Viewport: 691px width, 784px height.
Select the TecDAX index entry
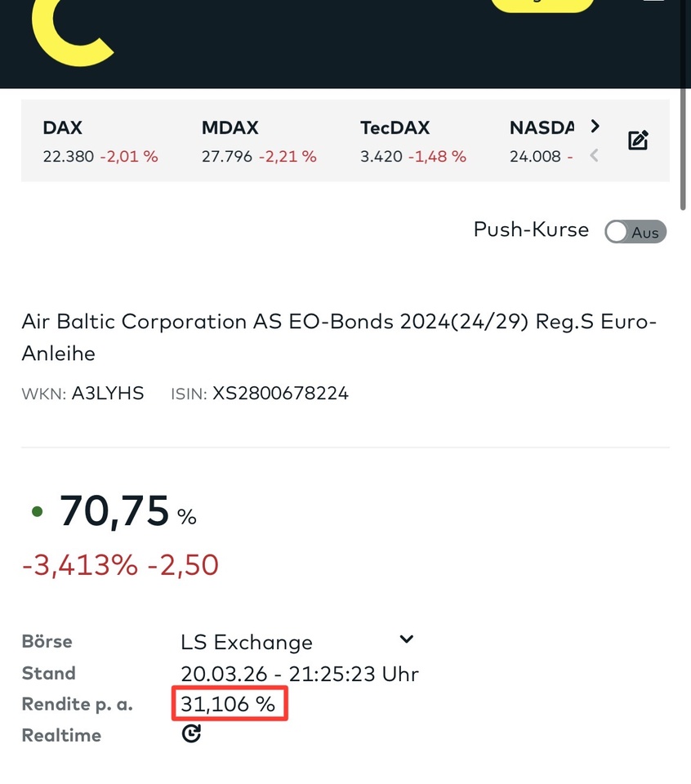[x=412, y=141]
